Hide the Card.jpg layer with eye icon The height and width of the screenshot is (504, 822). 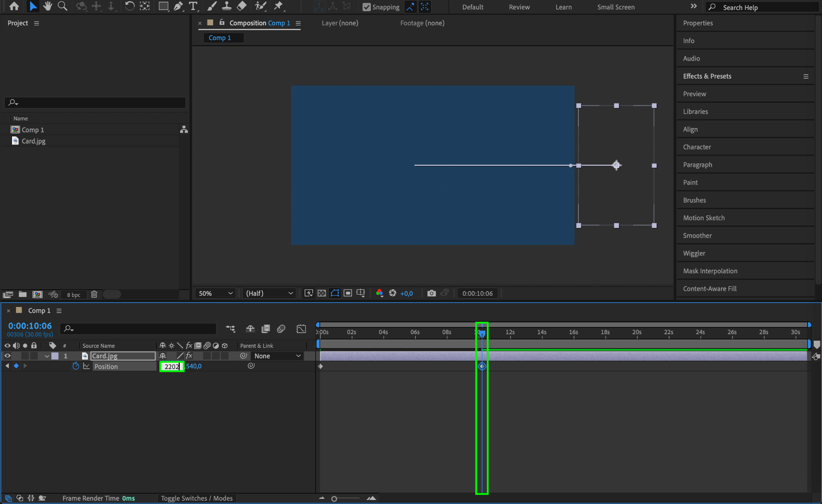(7, 356)
